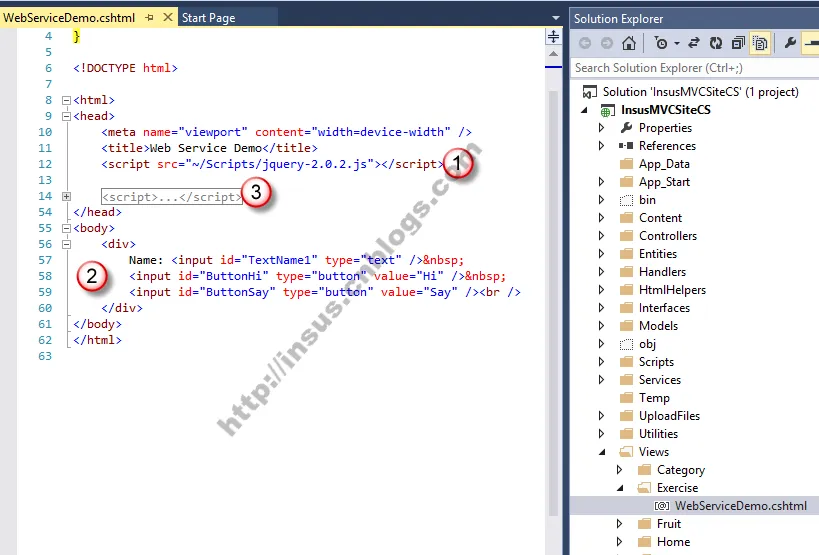Toggle the Show All Files button
The width and height of the screenshot is (819, 555).
760,43
